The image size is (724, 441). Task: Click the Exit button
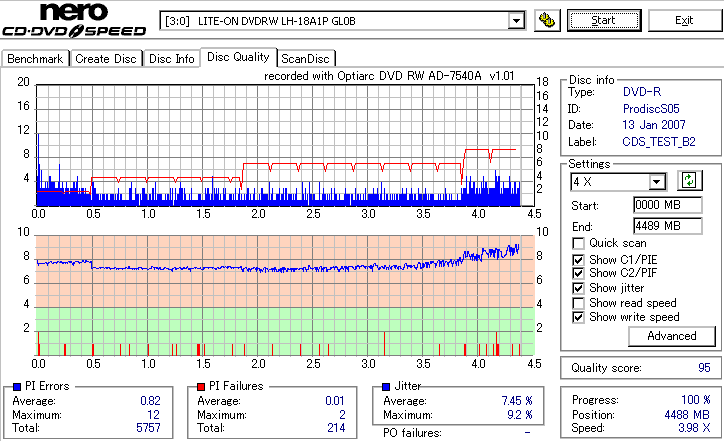click(684, 21)
